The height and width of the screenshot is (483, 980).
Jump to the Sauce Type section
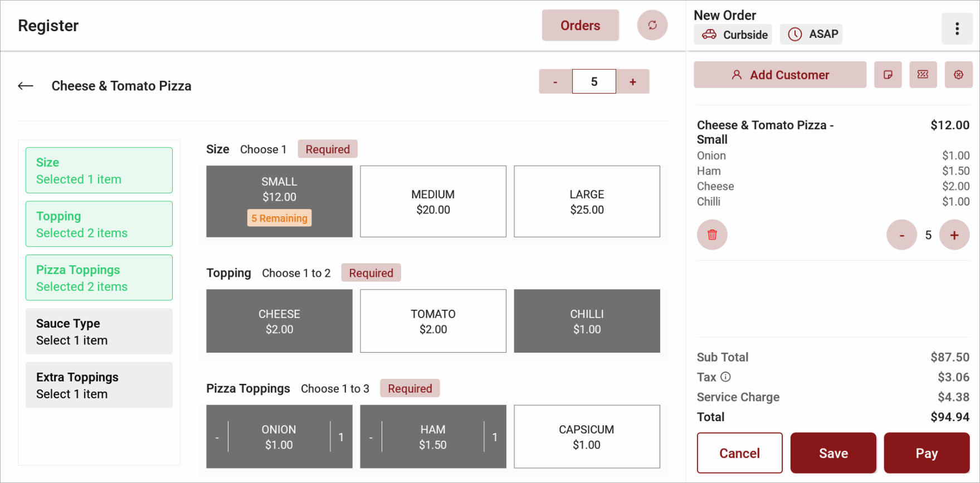pyautogui.click(x=99, y=331)
